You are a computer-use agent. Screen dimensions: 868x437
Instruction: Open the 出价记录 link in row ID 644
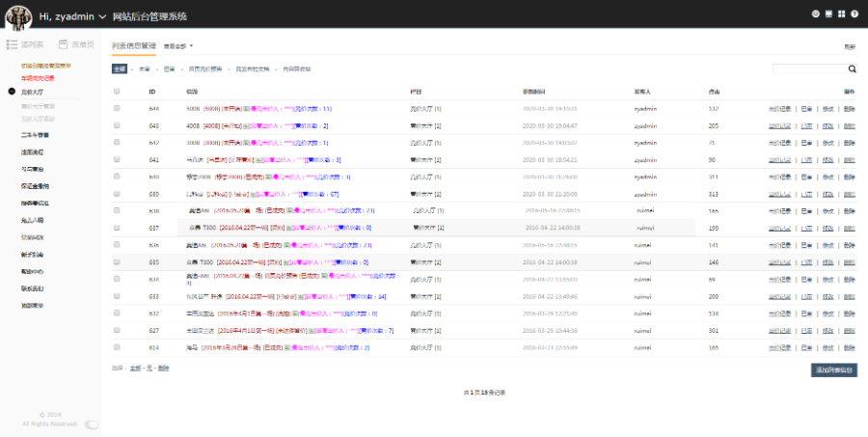click(x=779, y=109)
